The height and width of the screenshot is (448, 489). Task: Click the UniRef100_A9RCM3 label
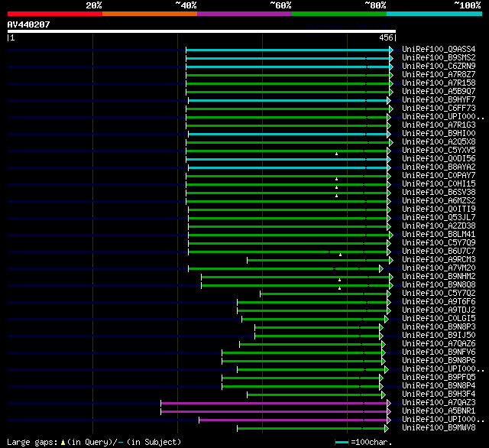pos(439,260)
